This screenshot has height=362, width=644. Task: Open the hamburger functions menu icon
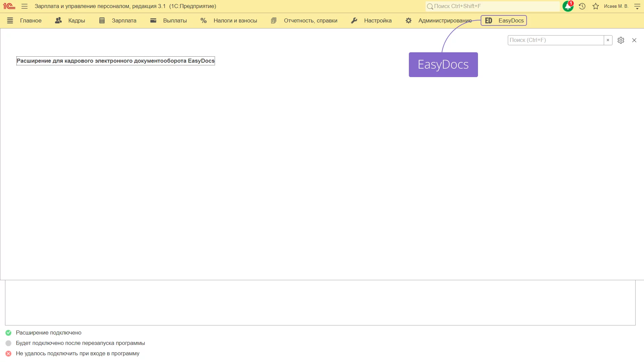point(24,6)
